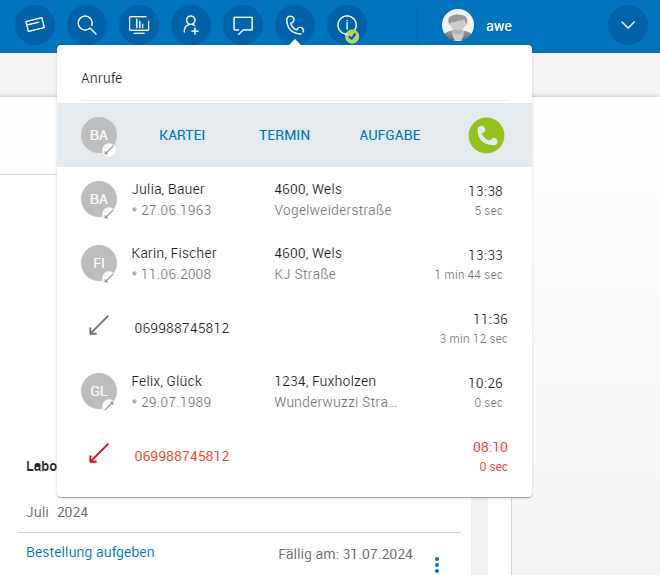Click the 1234, Fuxholzen address
The height and width of the screenshot is (575, 660).
pos(325,381)
